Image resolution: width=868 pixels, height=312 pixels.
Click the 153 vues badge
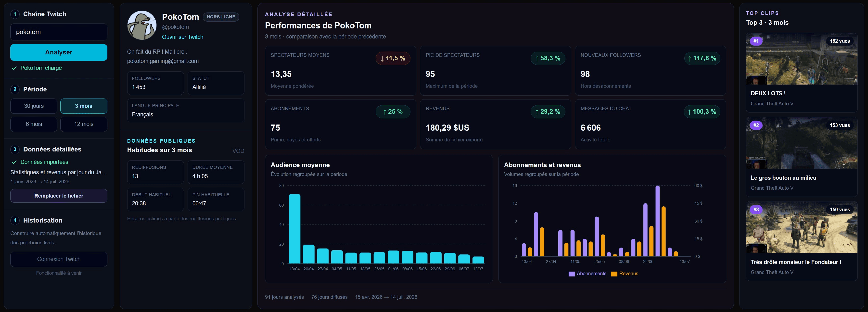pos(840,125)
